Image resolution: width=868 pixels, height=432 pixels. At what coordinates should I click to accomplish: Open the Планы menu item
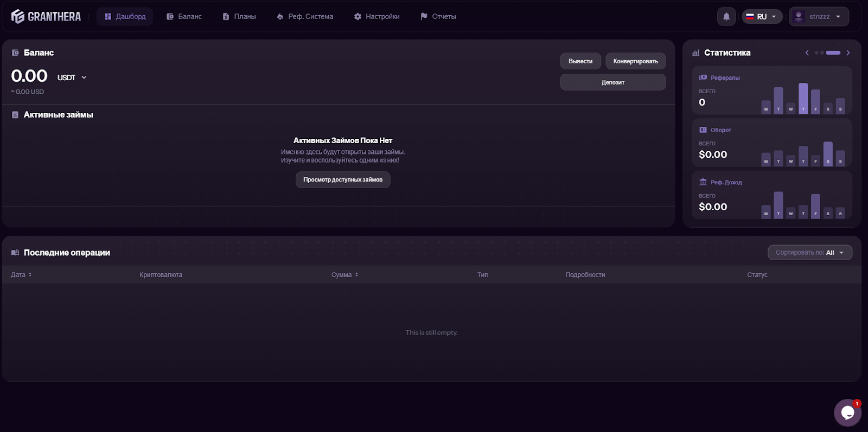coord(239,17)
